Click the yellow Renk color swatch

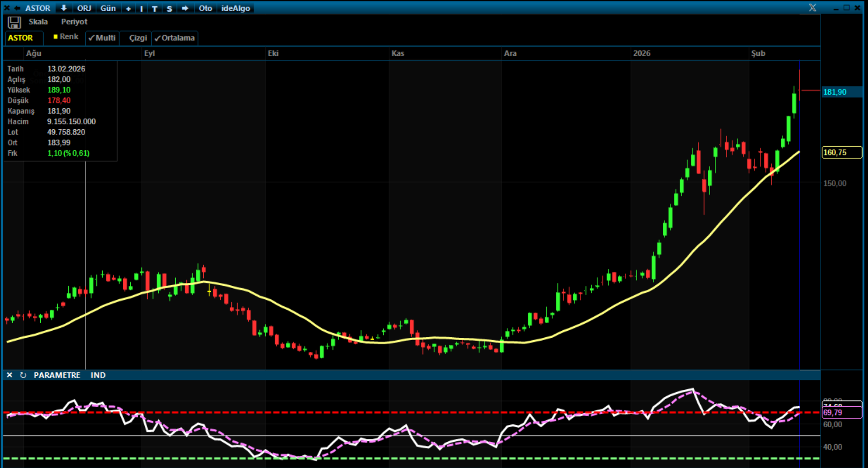pos(56,37)
